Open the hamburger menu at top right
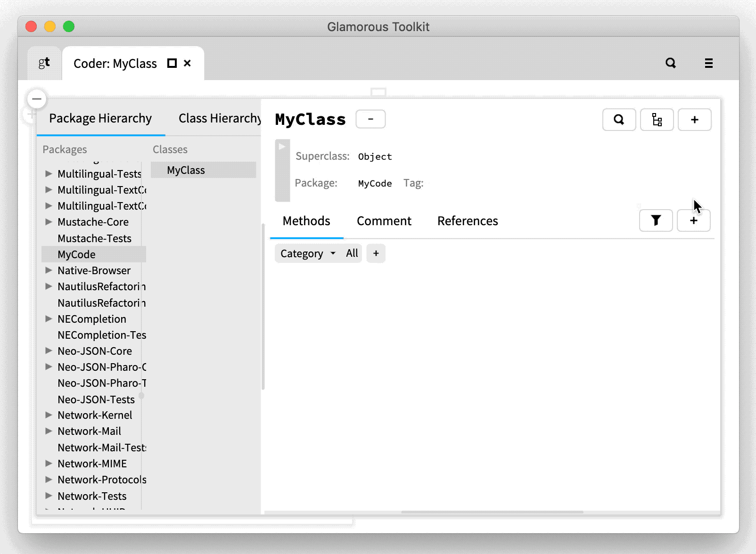The width and height of the screenshot is (756, 554). coord(708,63)
